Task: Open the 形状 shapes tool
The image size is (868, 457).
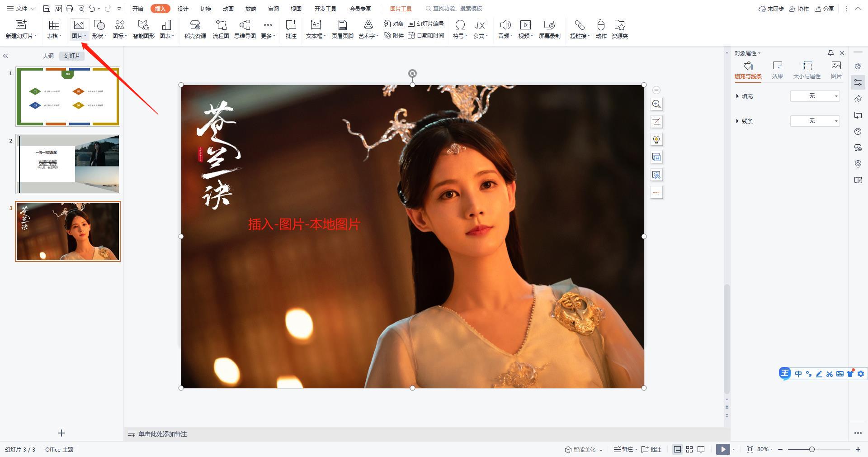Action: [x=99, y=29]
